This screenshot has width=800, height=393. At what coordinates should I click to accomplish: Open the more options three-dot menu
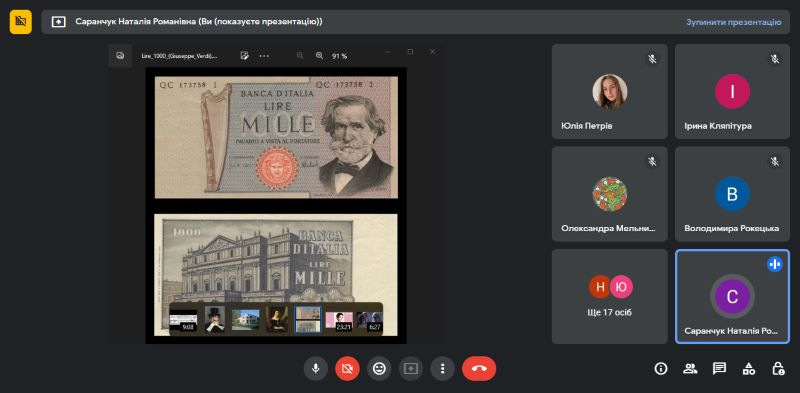[442, 369]
